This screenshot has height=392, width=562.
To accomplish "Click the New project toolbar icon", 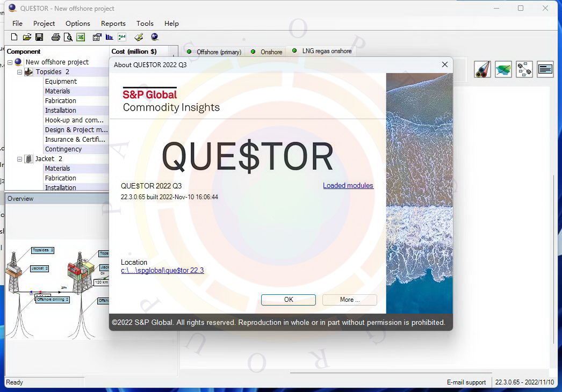I will tap(14, 37).
